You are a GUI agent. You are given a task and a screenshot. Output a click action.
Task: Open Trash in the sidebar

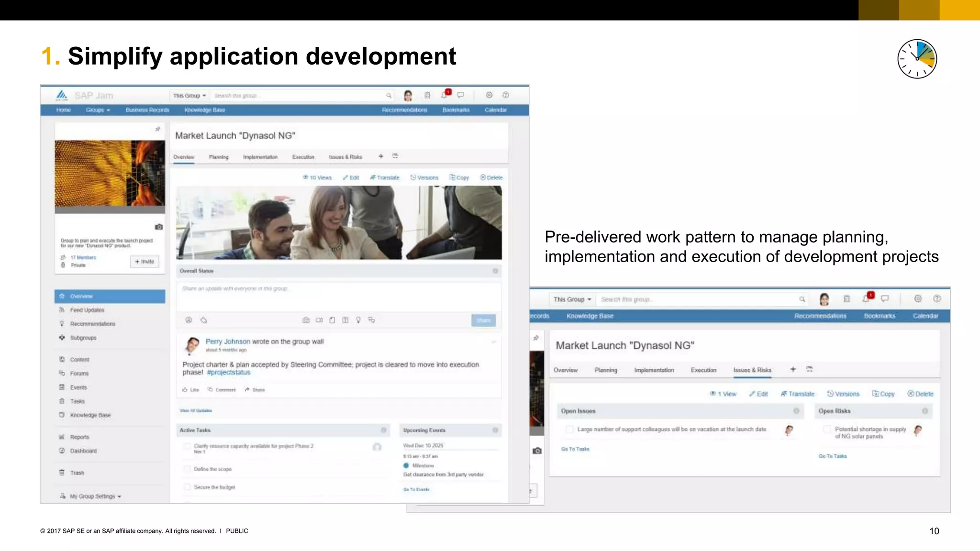tap(77, 473)
